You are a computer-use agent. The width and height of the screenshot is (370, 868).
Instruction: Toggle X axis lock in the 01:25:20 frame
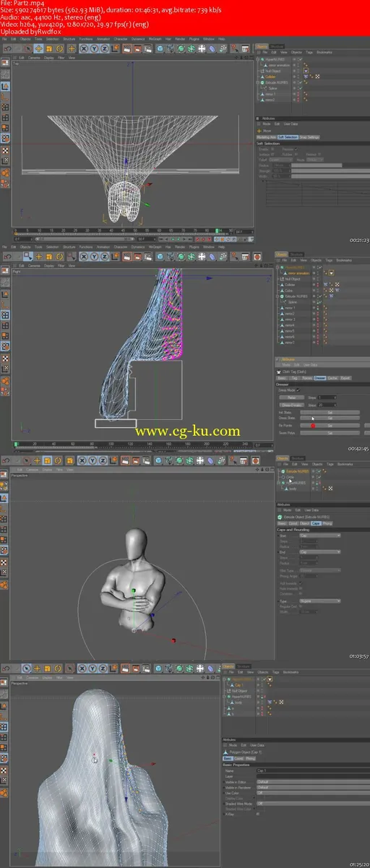click(x=82, y=669)
